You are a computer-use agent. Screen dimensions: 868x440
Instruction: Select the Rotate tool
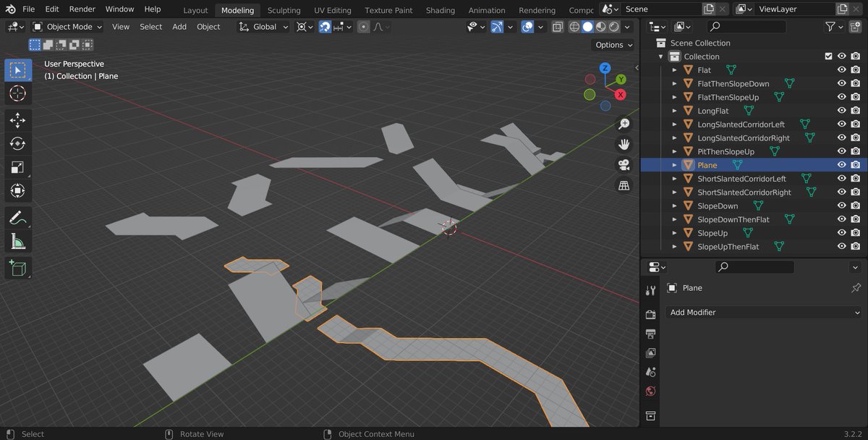(18, 144)
